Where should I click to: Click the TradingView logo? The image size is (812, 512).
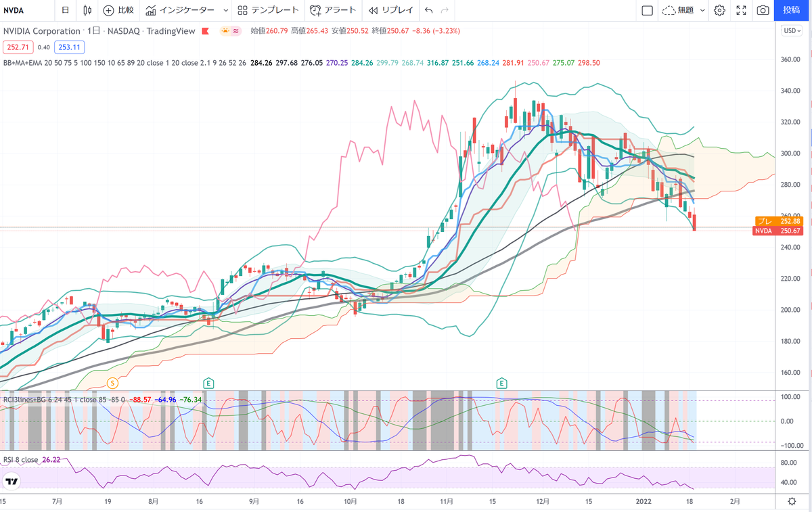tap(12, 482)
